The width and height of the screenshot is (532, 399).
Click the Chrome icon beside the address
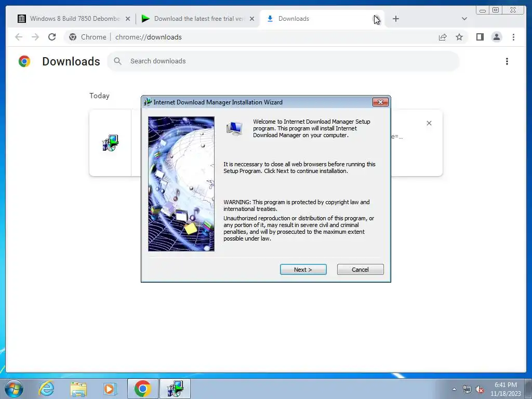click(73, 37)
